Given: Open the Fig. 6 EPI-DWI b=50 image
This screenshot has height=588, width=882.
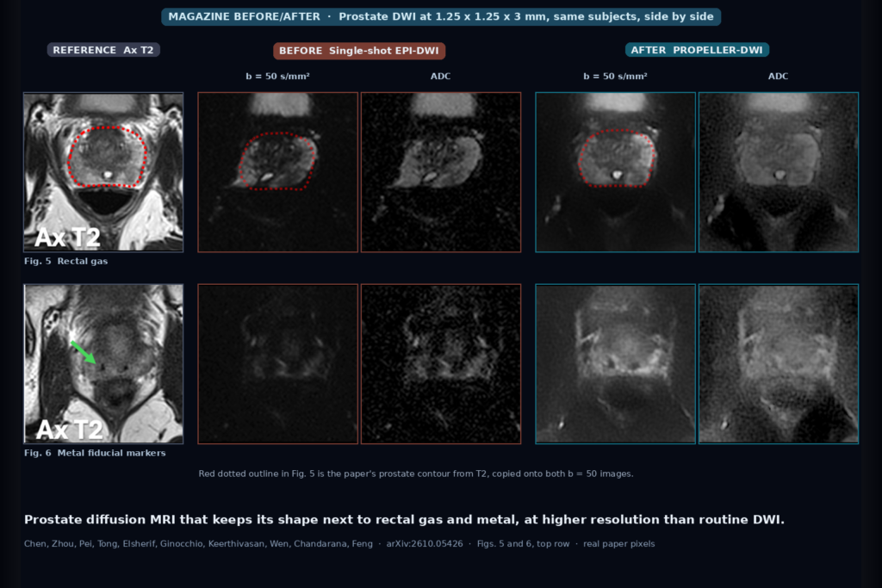Looking at the screenshot, I should [278, 363].
